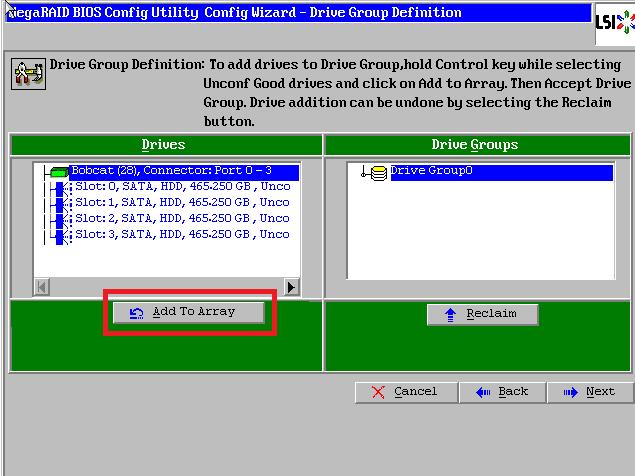
Task: Proceed with the Next button
Action: pyautogui.click(x=590, y=392)
